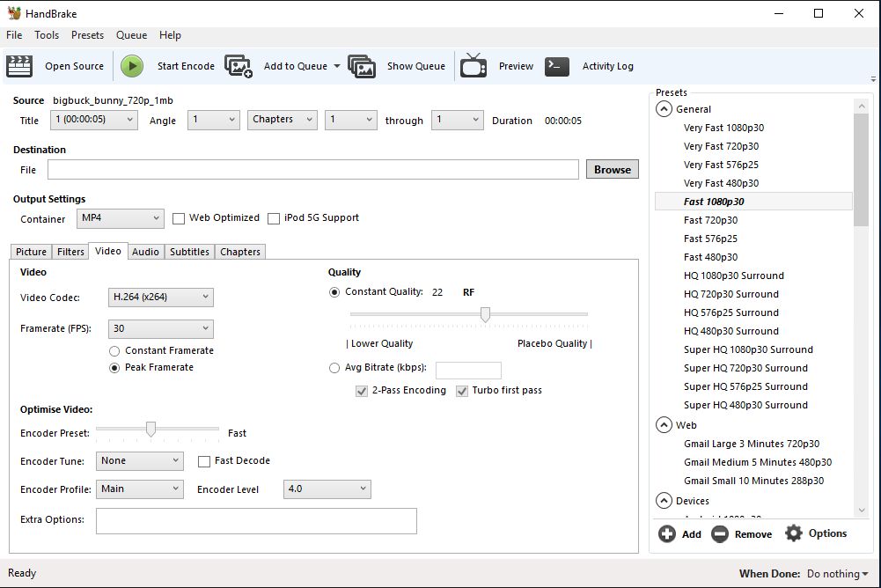Click the Start Encode label
The width and height of the screenshot is (881, 588).
[186, 66]
